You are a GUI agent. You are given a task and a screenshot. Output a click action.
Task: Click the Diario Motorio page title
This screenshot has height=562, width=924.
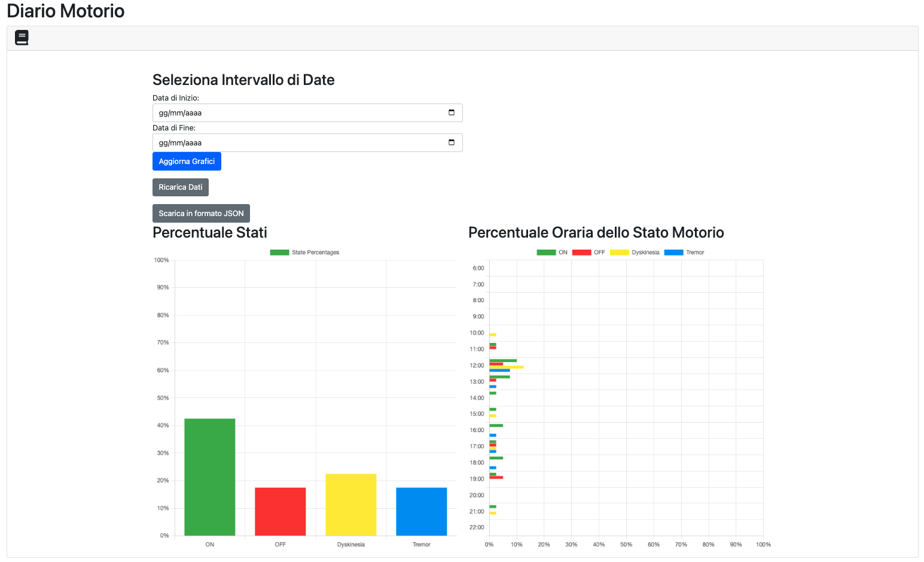point(66,11)
